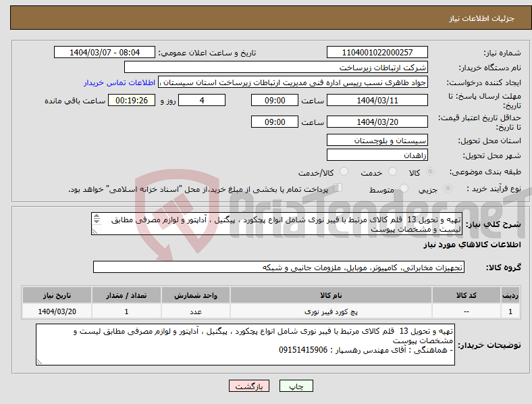Click the resize handle of توضیحات خریدار textarea
Screen dimensions: 532x404
[39, 362]
